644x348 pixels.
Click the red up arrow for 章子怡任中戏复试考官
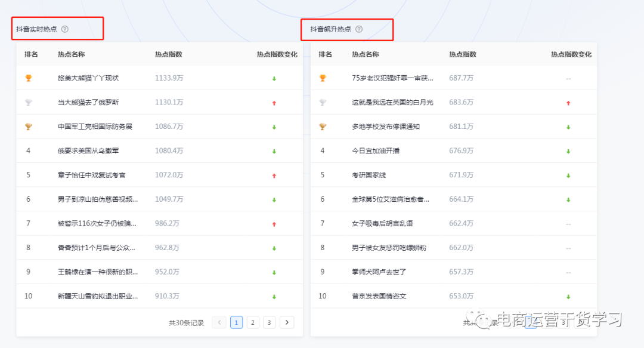[274, 175]
